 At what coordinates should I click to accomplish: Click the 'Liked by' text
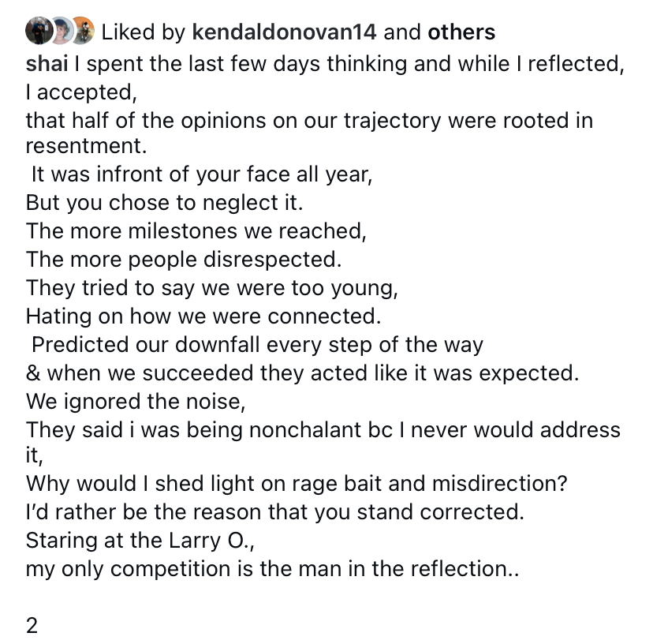click(143, 32)
